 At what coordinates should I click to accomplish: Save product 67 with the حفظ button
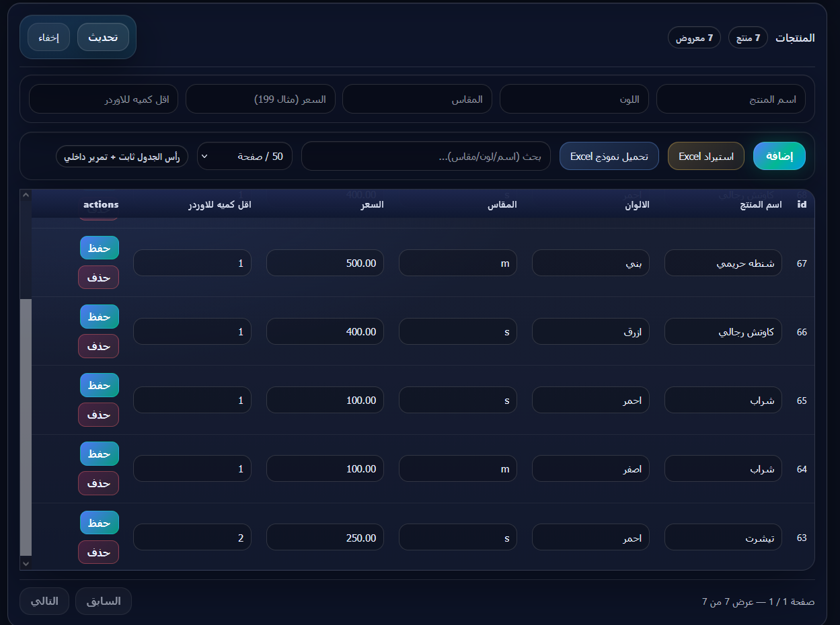[99, 247]
